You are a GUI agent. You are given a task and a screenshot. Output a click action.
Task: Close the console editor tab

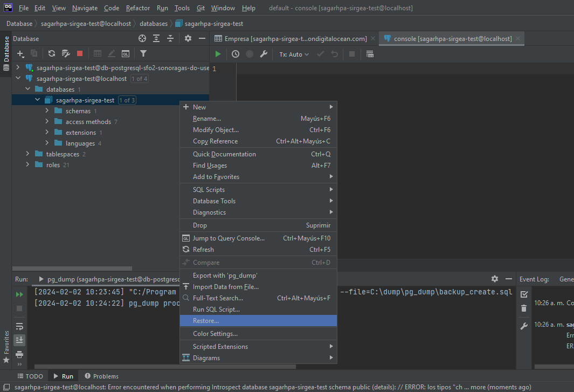pyautogui.click(x=518, y=38)
